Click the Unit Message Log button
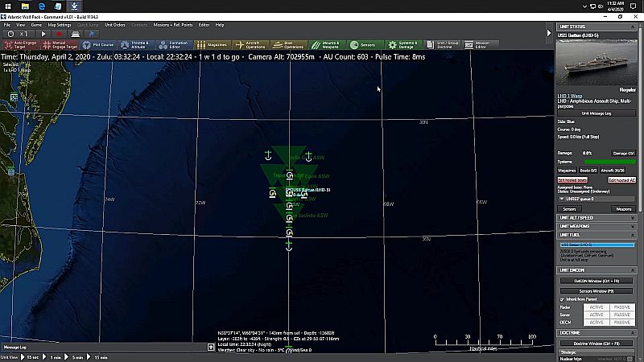644x362 pixels. click(x=597, y=113)
